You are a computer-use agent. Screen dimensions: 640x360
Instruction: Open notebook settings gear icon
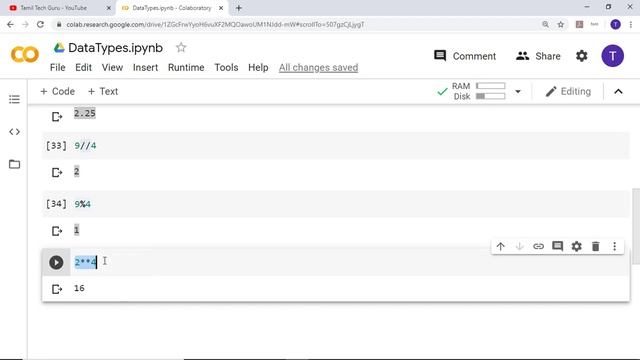(x=581, y=56)
